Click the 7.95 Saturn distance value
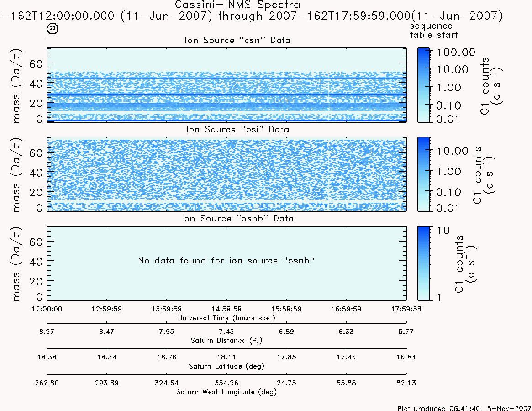The image size is (532, 411). tap(167, 332)
